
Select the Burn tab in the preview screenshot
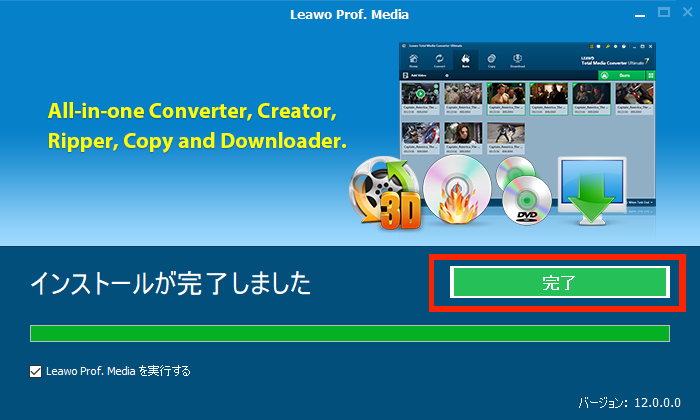(466, 60)
